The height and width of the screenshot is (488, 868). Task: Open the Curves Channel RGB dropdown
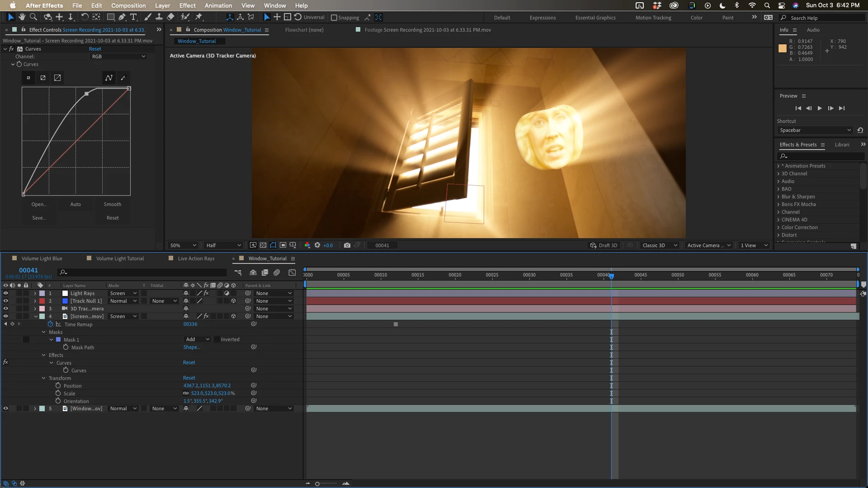118,56
